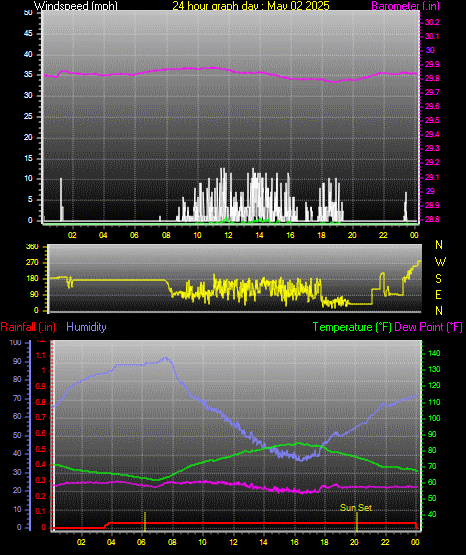
Task: Click the 08 hour label under the bottom graph
Action: coord(172,542)
